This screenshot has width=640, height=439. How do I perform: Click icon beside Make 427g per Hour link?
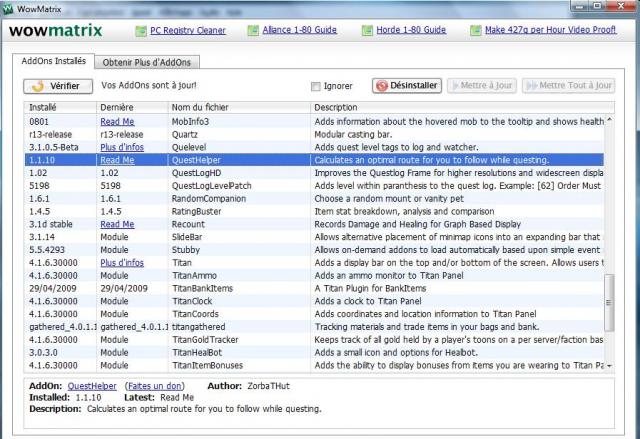tap(476, 30)
